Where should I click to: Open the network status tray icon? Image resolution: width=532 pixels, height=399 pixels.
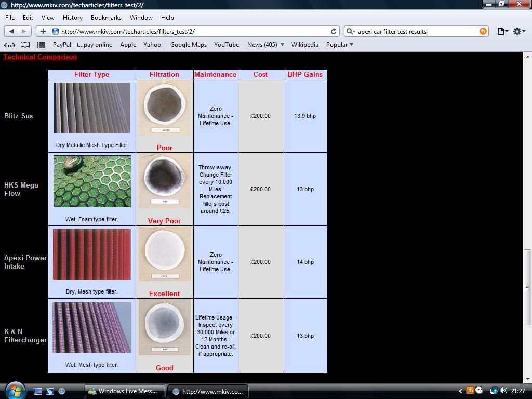[x=494, y=391]
